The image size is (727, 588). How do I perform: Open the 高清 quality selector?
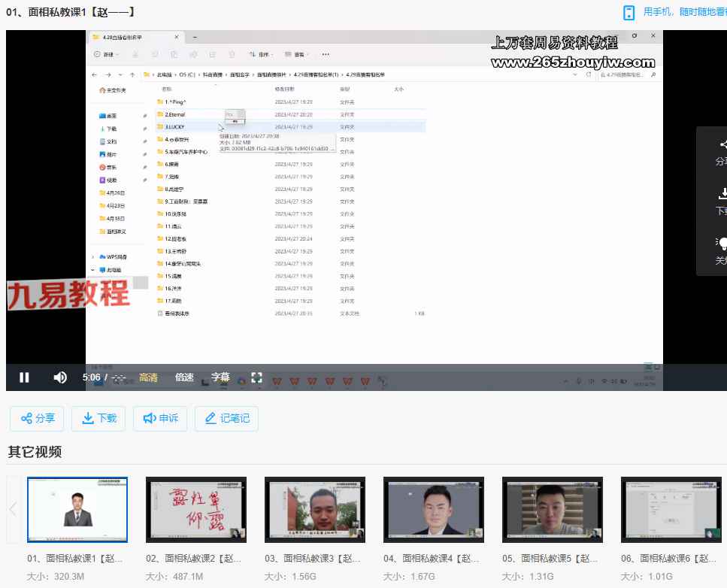[x=148, y=377]
